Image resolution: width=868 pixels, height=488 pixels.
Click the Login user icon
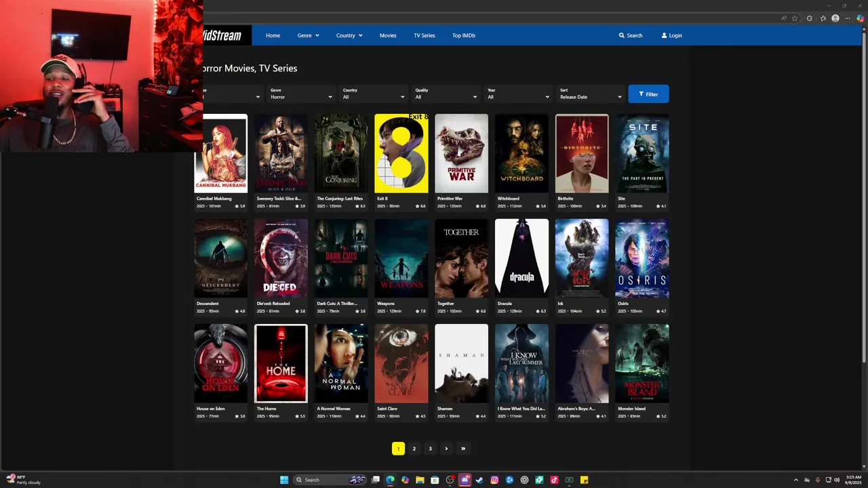(665, 35)
